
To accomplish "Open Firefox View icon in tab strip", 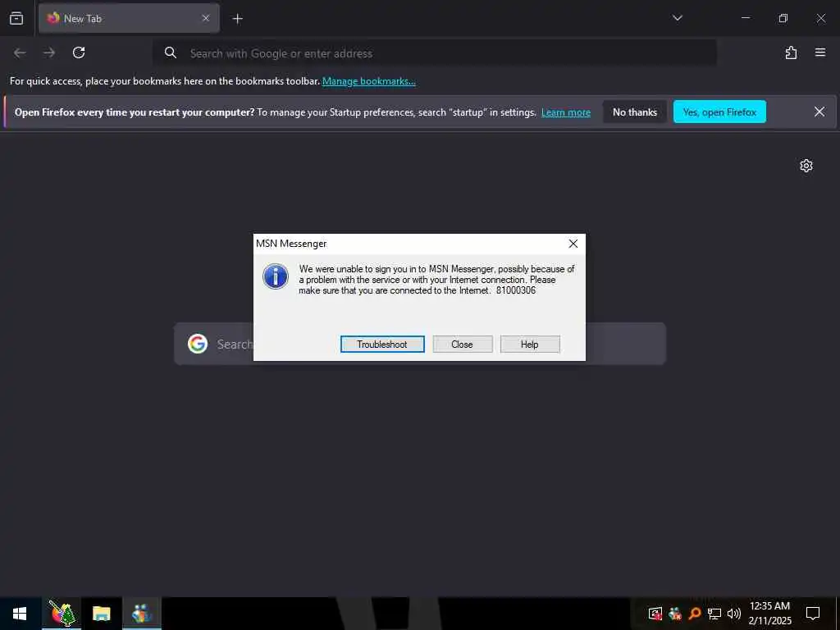I will click(16, 18).
